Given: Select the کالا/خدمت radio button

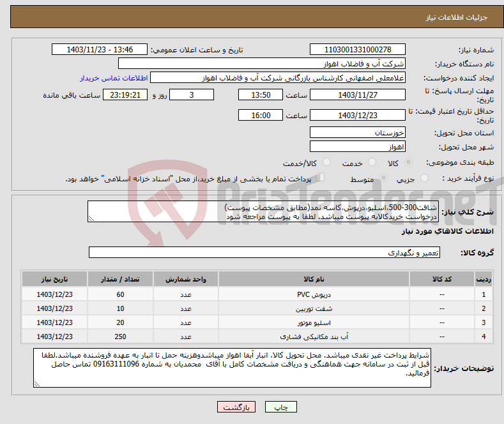Looking at the screenshot, I should [326, 162].
